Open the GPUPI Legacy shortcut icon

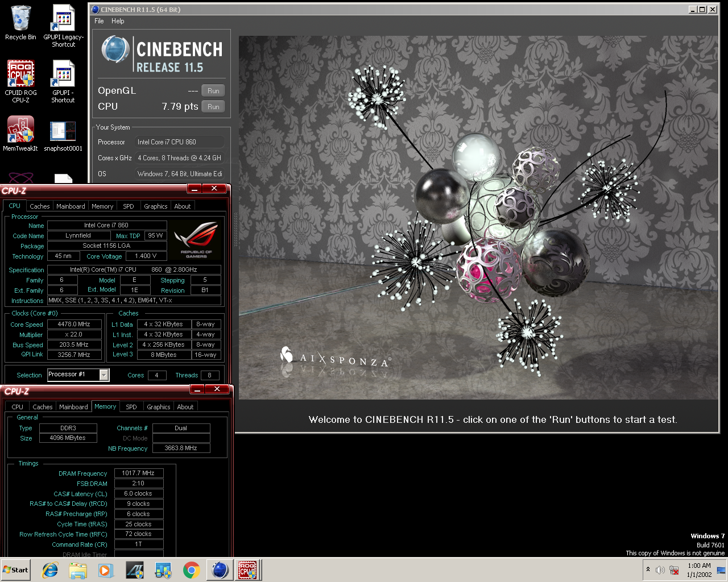(x=63, y=26)
